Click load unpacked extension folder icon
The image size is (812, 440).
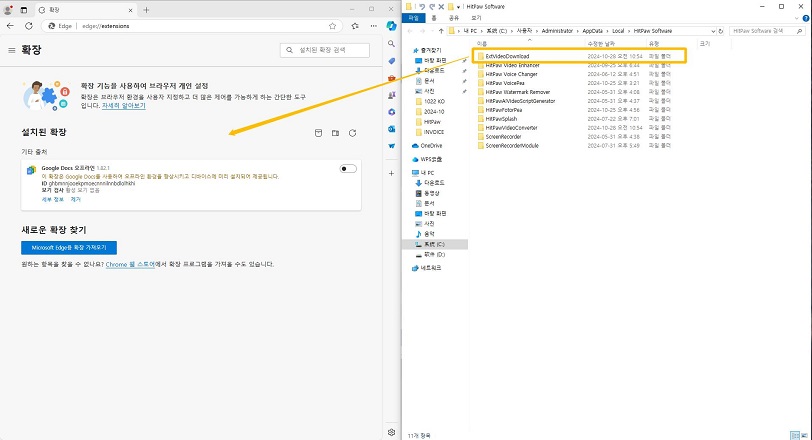336,133
